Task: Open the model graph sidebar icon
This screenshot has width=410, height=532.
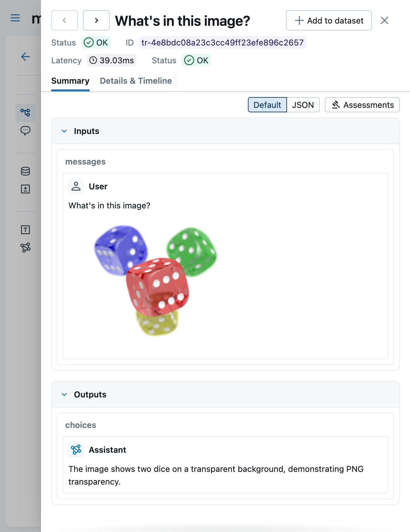Action: pos(25,248)
